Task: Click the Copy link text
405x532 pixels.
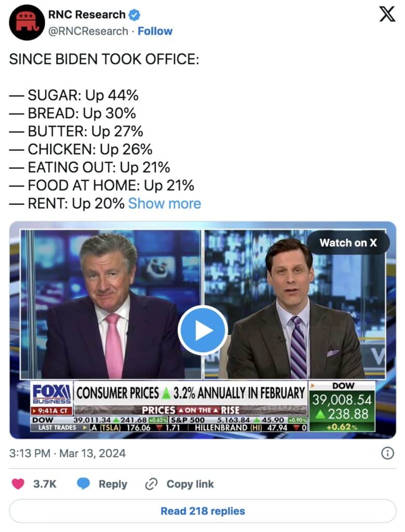Action: (190, 484)
